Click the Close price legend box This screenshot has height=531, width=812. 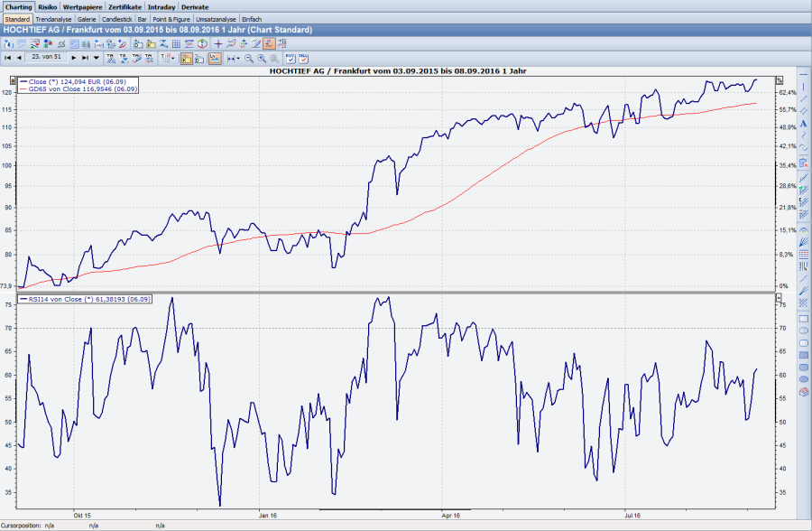[x=72, y=83]
